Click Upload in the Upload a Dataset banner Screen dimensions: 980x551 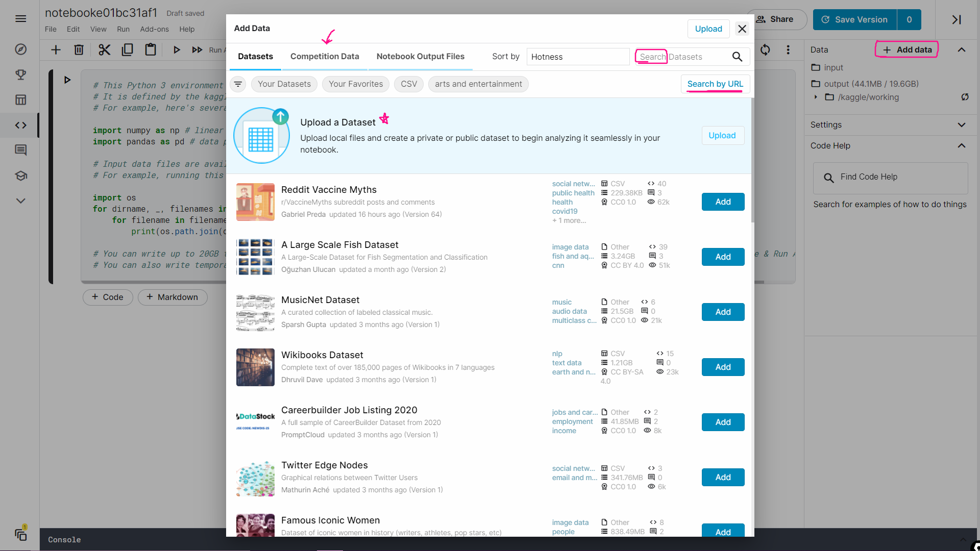[722, 135]
